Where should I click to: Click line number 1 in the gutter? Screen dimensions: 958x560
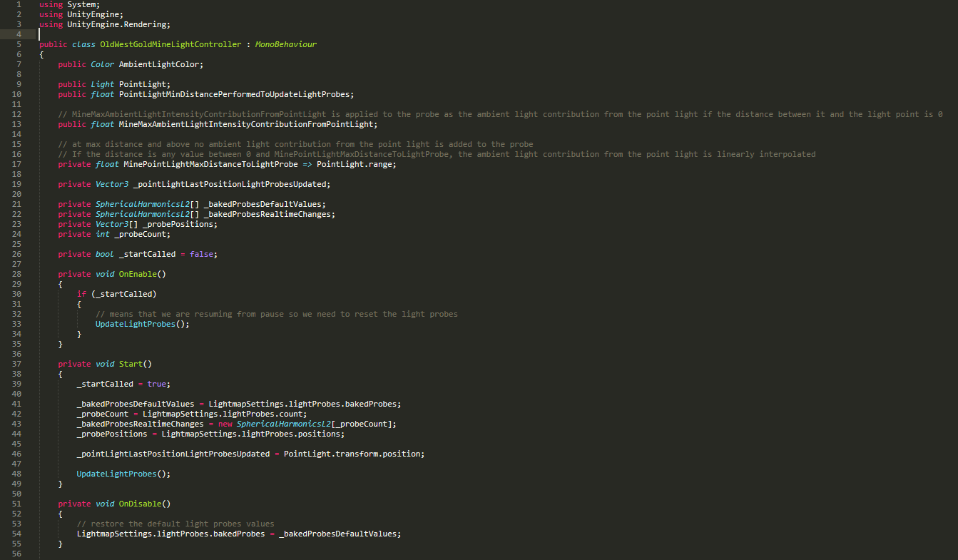(x=18, y=4)
